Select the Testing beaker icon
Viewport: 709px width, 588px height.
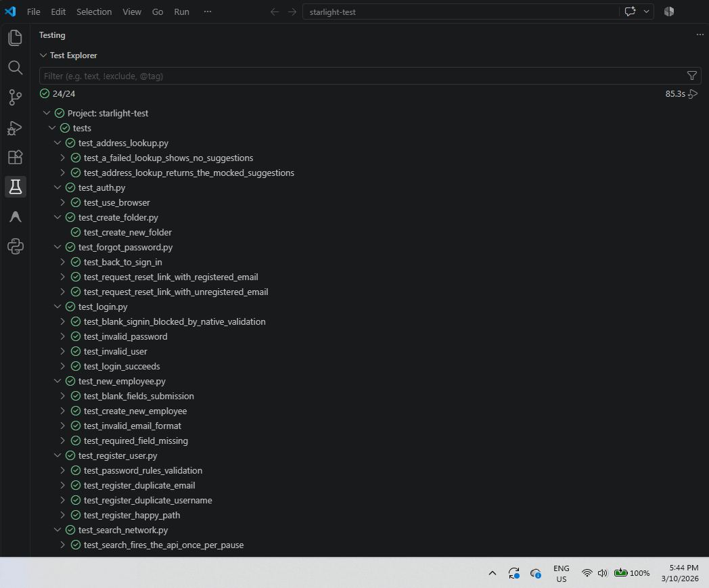point(16,187)
